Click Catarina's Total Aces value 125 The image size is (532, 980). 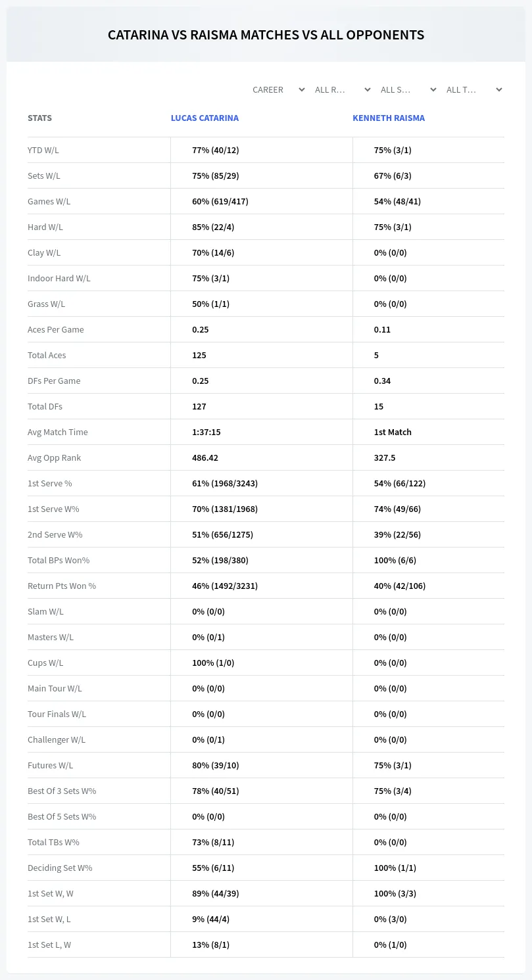coord(199,355)
